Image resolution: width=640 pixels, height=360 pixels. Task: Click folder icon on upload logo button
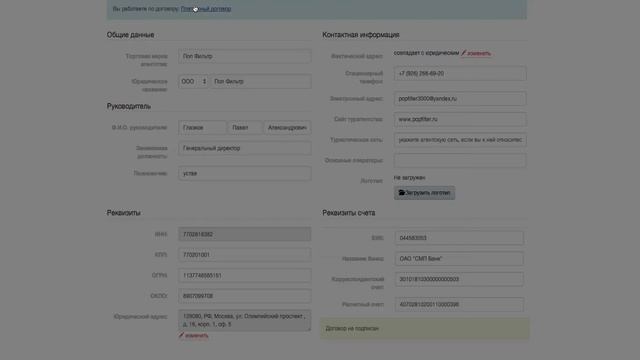click(x=402, y=193)
